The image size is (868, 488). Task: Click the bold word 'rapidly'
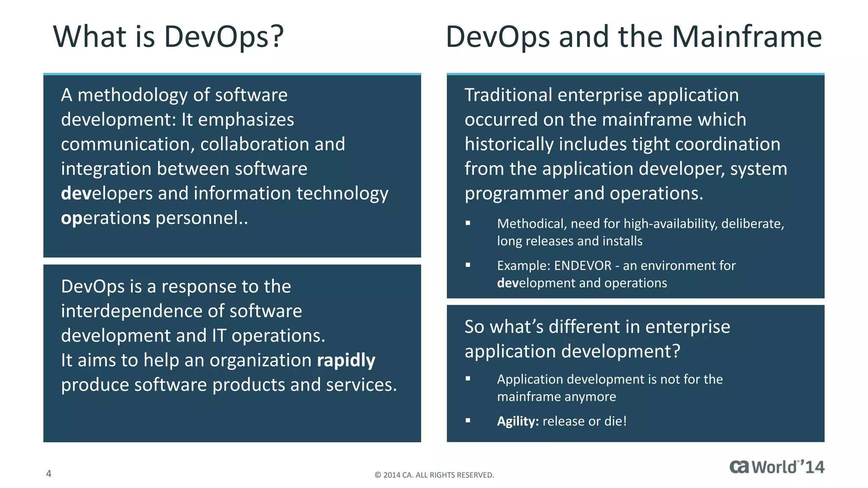(346, 360)
